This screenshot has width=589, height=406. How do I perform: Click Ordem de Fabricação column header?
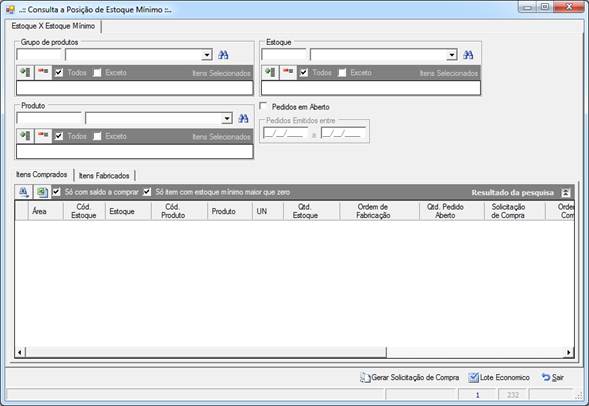click(379, 211)
